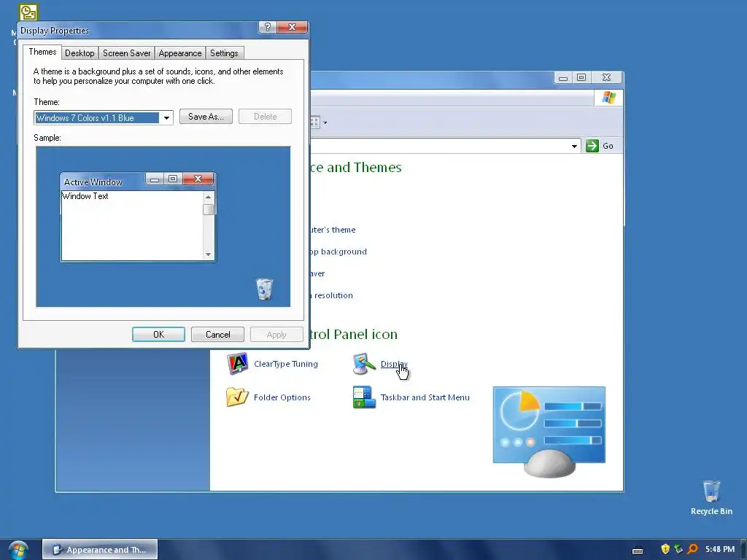The width and height of the screenshot is (747, 560).
Task: Click the ClearType Tuning link
Action: [x=286, y=364]
